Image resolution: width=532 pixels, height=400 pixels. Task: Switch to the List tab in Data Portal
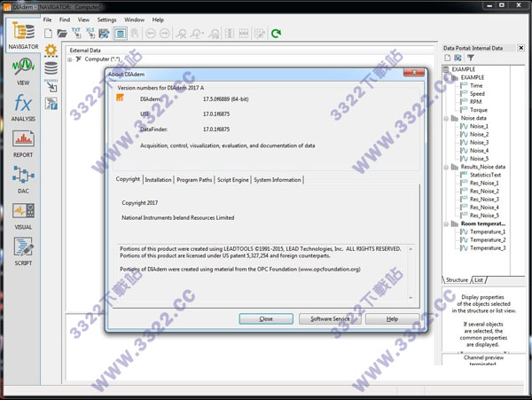click(x=479, y=280)
